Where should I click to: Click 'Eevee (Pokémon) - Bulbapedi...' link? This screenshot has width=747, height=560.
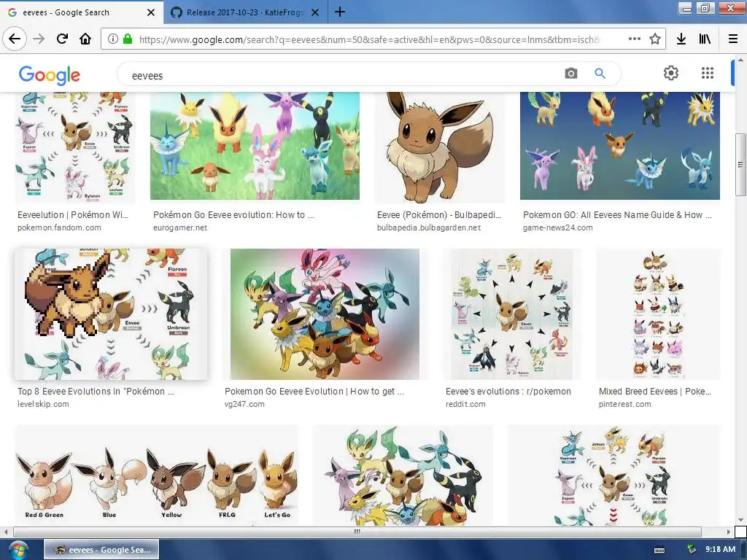tap(438, 215)
